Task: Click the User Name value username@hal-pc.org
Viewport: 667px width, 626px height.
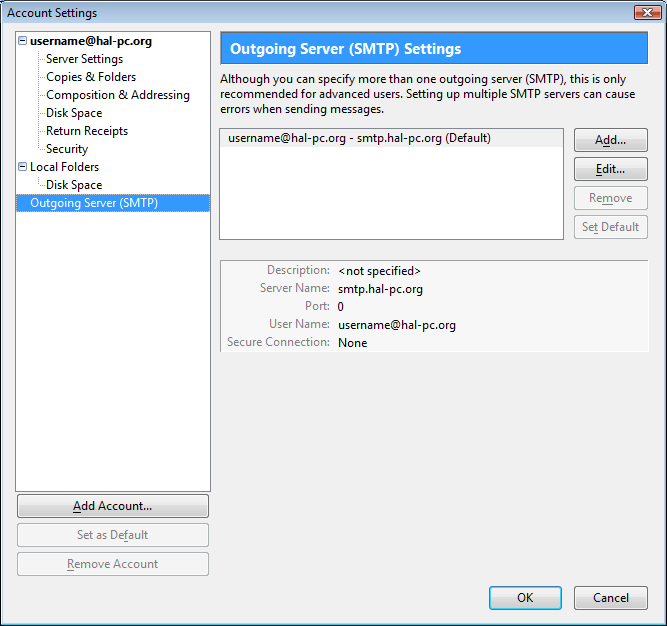Action: (397, 325)
